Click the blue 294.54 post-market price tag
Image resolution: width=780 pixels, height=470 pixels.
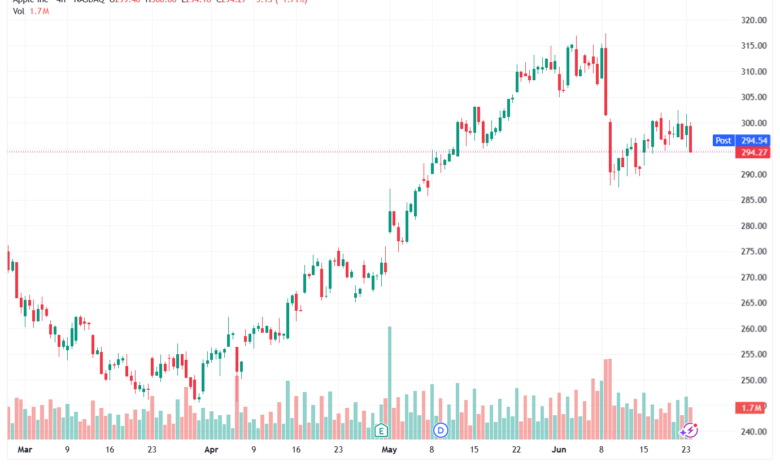[x=753, y=141]
